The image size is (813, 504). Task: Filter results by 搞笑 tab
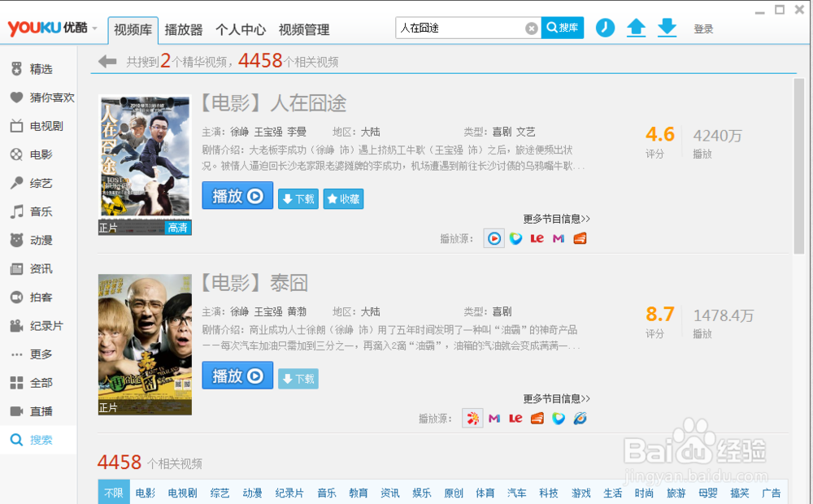740,493
